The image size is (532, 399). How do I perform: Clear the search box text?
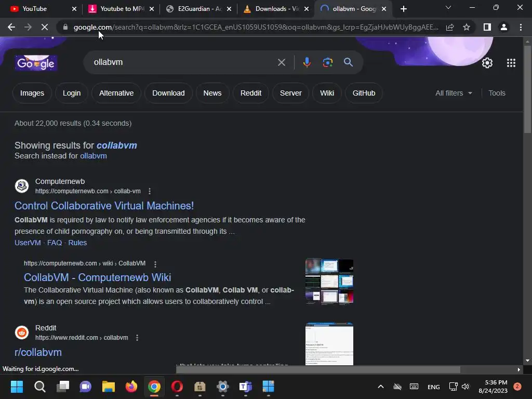[281, 62]
